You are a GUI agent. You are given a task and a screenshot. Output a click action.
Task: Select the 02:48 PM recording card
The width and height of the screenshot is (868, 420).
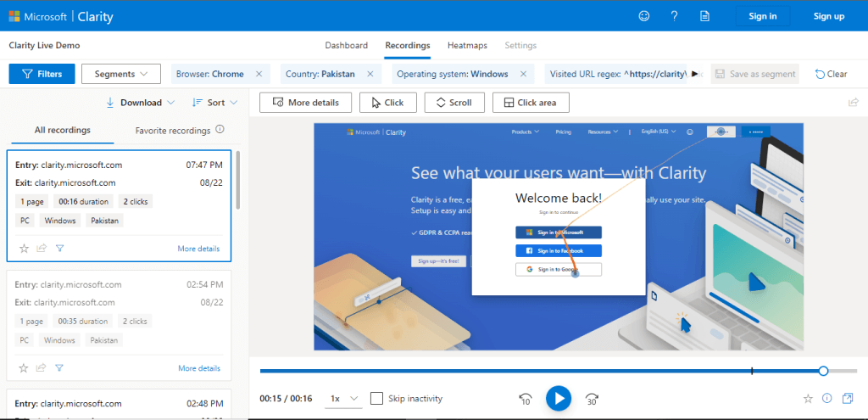tap(119, 404)
